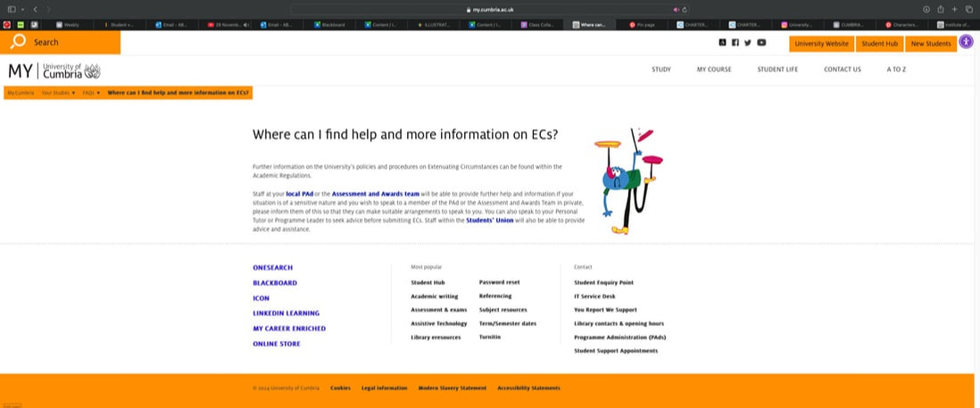
Task: Open the ONESEARCH footer link
Action: (272, 268)
